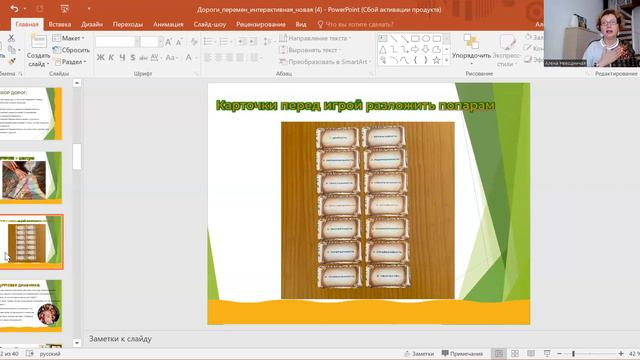Select the triangle shape in gallery
Viewport: 640px width, 360px height.
coord(383,50)
